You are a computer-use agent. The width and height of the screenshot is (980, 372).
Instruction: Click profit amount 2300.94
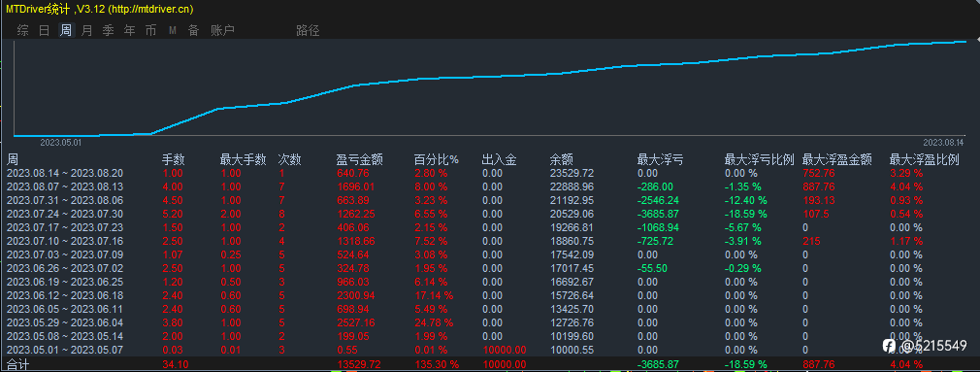click(x=356, y=295)
